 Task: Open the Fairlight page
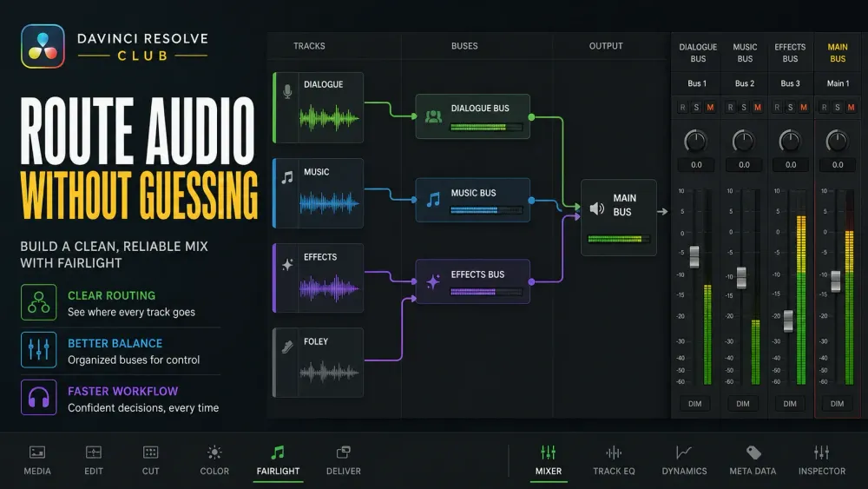tap(278, 460)
